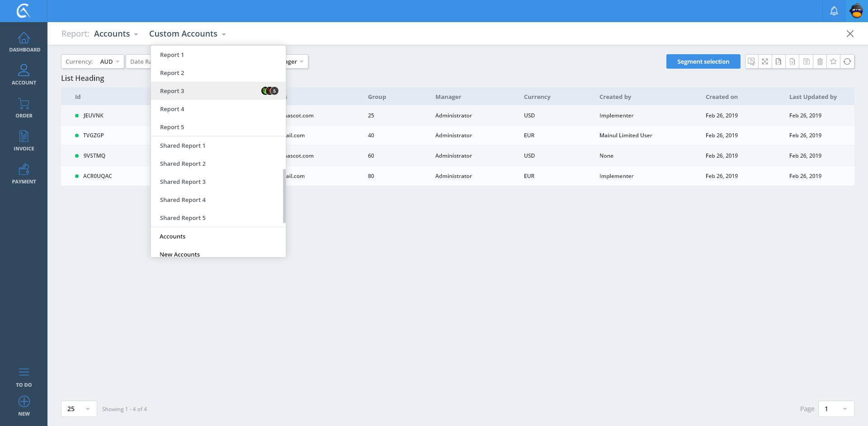The width and height of the screenshot is (868, 426).
Task: Open the user avatar profile menu
Action: (856, 11)
